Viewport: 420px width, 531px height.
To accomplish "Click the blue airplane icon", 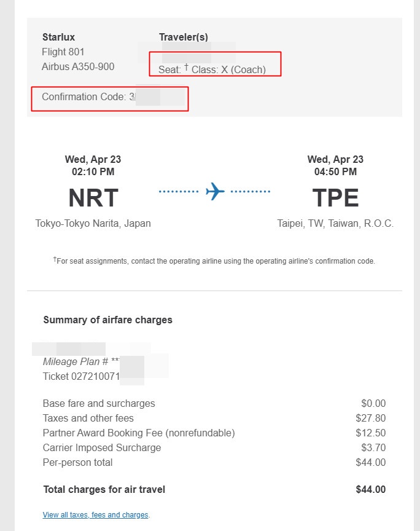I will tap(215, 191).
